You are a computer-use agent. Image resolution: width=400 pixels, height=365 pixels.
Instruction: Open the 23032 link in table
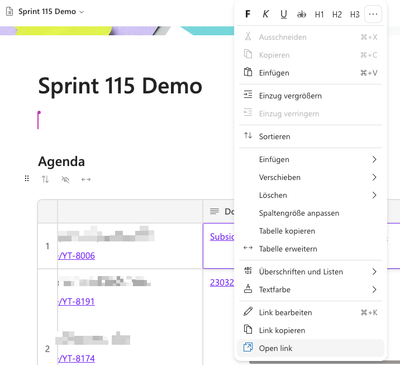click(x=222, y=283)
